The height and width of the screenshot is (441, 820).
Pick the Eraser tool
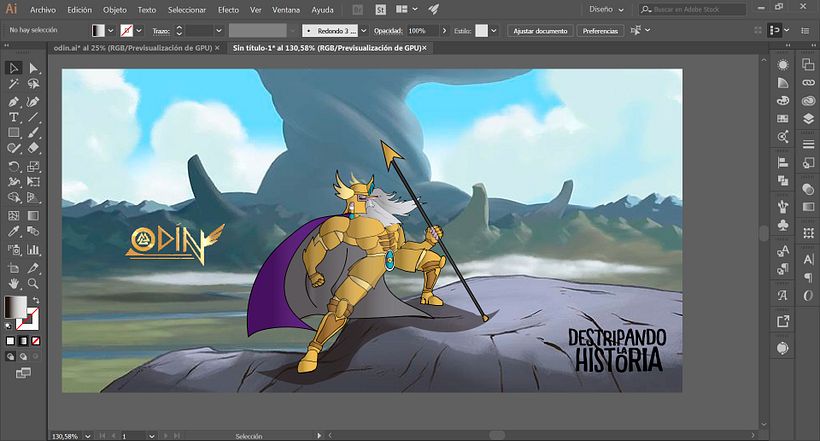pos(33,149)
